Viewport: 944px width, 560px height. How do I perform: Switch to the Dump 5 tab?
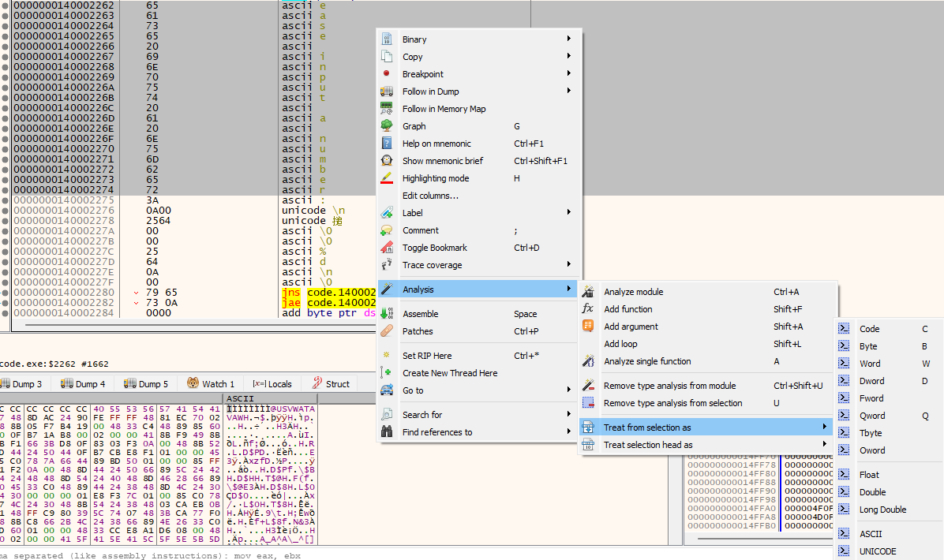[146, 384]
